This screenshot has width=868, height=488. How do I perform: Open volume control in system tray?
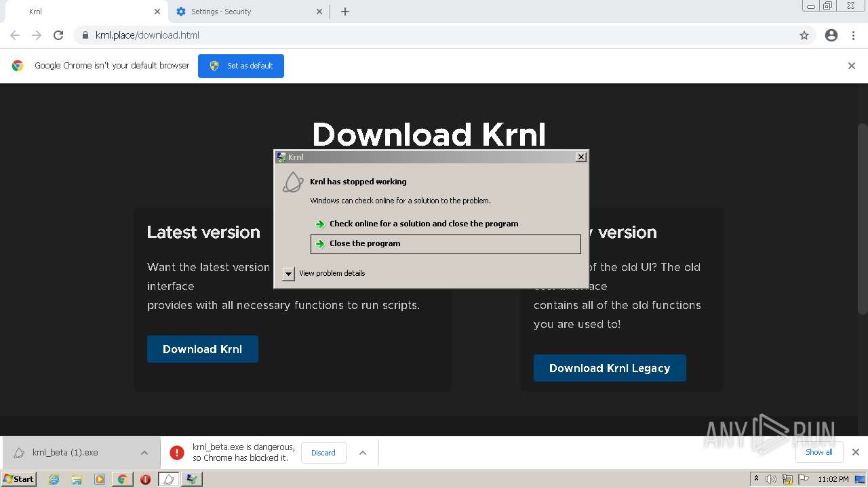(x=771, y=479)
